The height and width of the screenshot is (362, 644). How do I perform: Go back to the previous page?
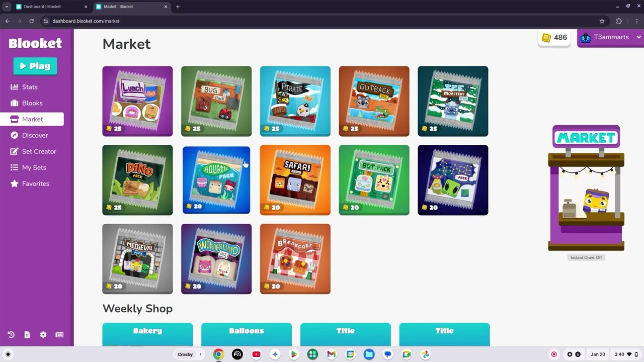point(7,21)
